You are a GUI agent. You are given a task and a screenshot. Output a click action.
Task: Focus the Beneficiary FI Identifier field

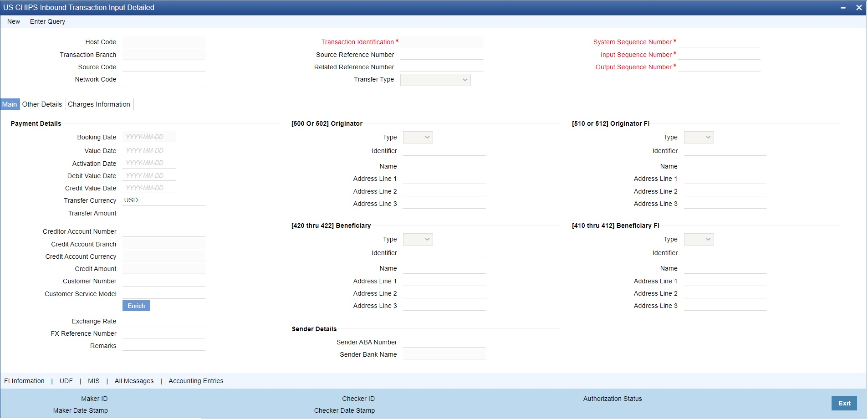[x=725, y=253]
